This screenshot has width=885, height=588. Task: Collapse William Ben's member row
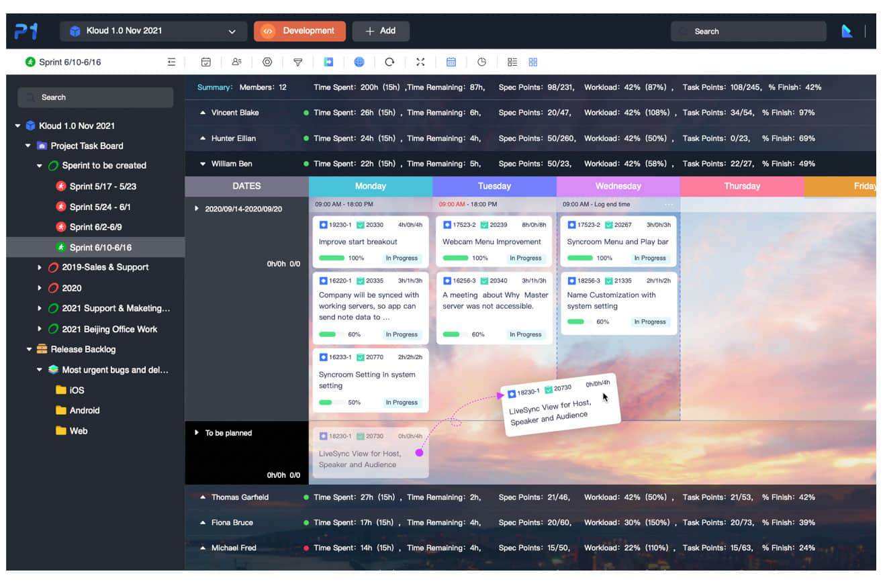[203, 164]
